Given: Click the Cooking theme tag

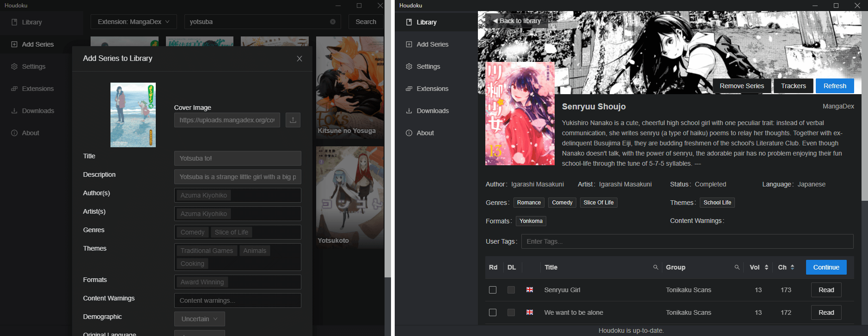Looking at the screenshot, I should (x=192, y=264).
